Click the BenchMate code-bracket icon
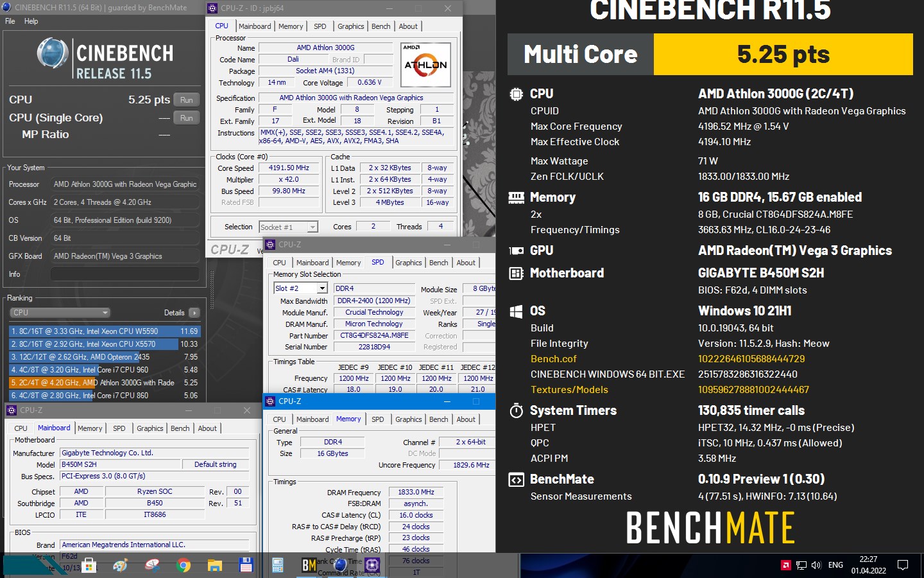924x578 pixels. tap(517, 480)
